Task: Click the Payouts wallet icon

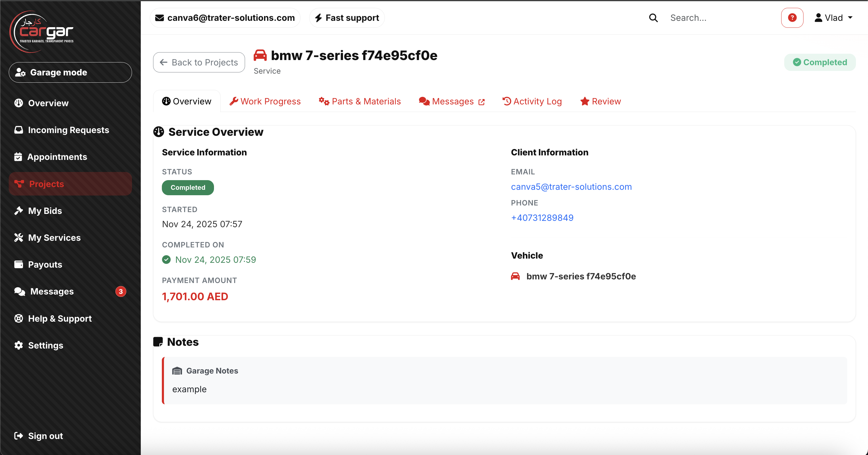Action: (x=19, y=264)
